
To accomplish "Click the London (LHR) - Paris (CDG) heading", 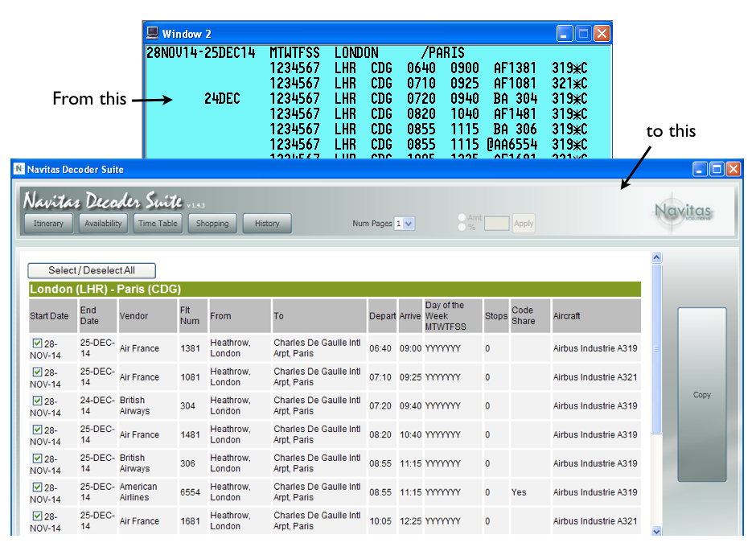I will coord(105,289).
